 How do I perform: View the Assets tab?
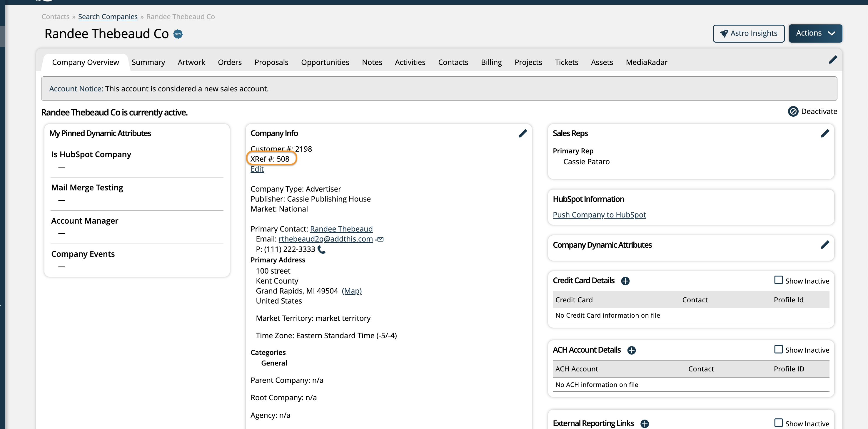pos(602,62)
